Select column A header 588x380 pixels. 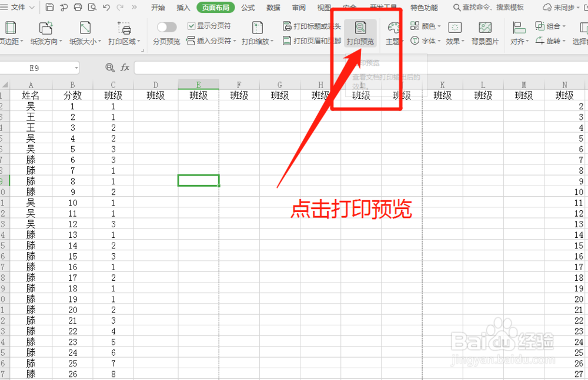(31, 85)
